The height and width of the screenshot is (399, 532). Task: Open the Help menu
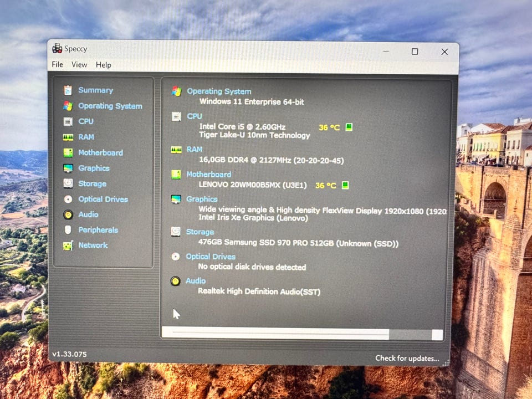(x=103, y=65)
